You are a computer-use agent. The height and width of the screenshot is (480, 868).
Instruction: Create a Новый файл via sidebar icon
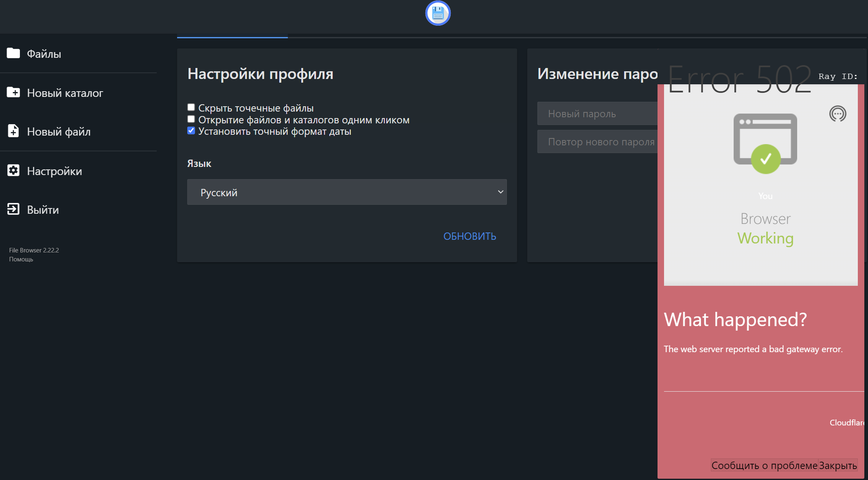pos(13,131)
